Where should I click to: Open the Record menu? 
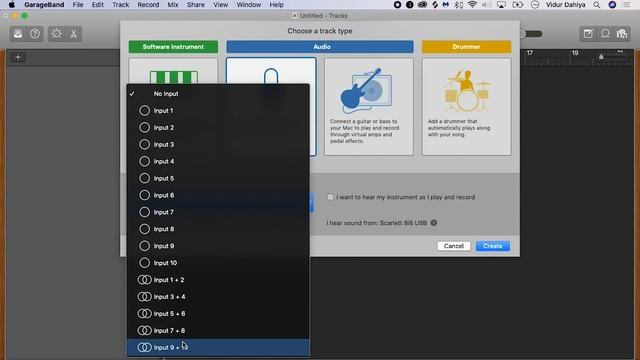[148, 5]
